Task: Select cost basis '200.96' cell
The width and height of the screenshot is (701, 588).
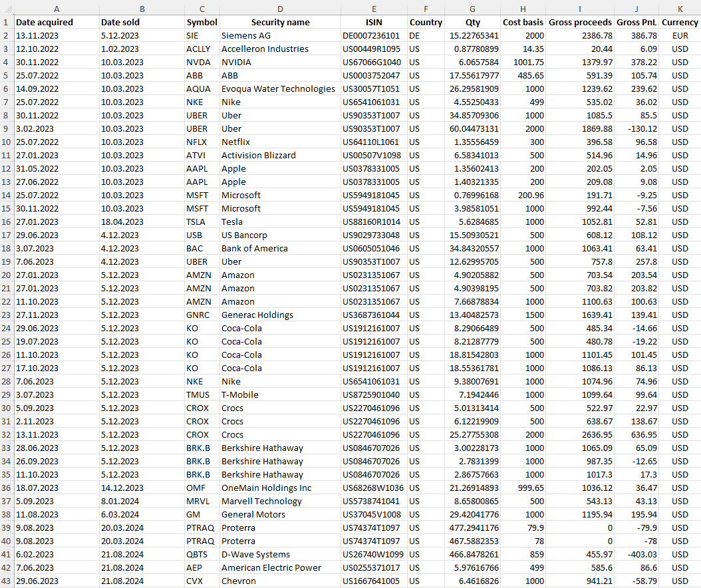Action: (x=523, y=196)
